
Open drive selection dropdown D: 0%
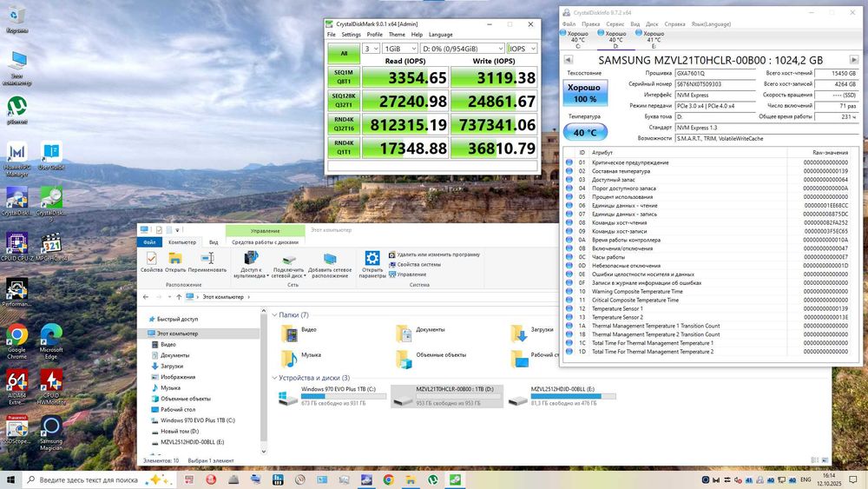(x=463, y=49)
